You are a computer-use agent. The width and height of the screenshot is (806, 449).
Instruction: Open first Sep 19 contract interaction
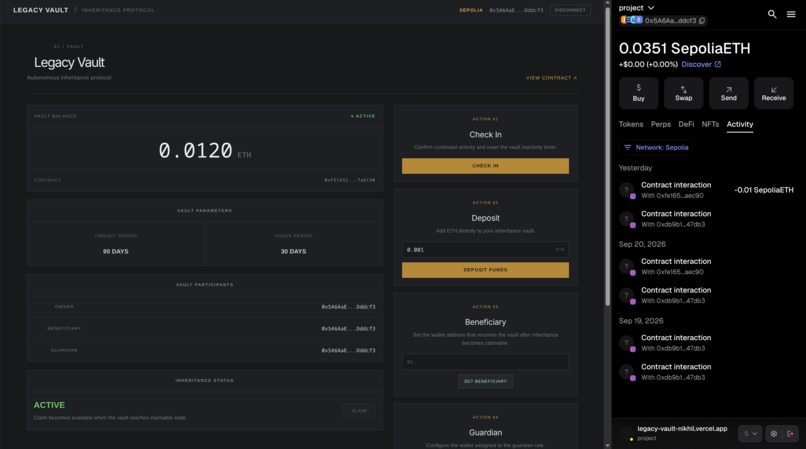coord(707,343)
